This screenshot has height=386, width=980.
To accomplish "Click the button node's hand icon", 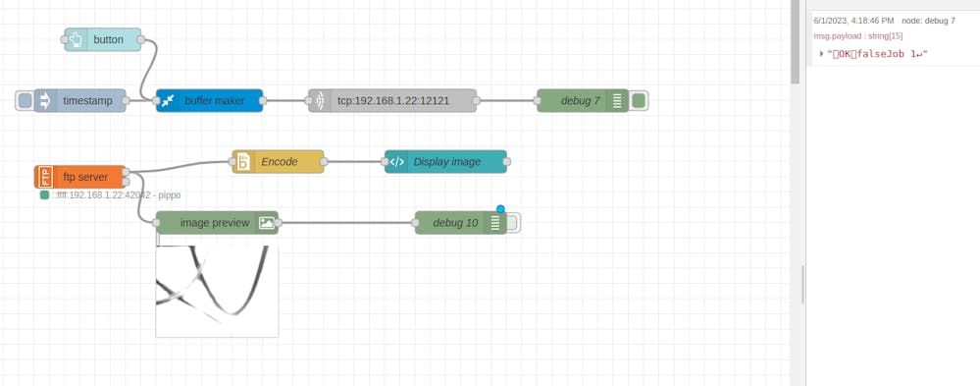I will coord(77,39).
